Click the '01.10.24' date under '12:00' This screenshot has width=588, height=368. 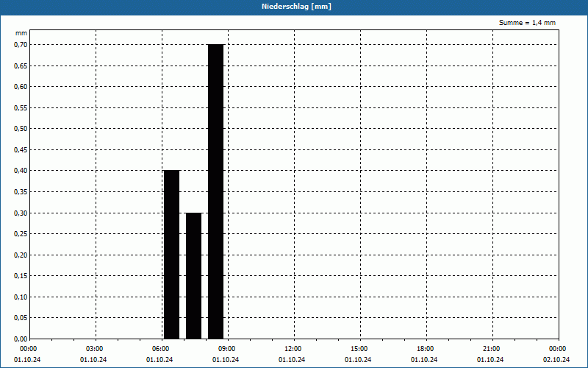[x=292, y=360]
